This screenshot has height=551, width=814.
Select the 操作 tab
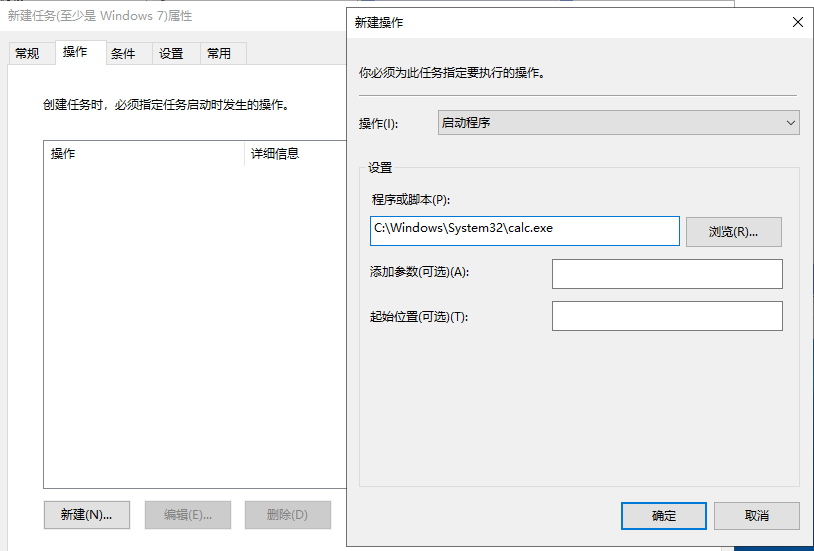pos(75,52)
